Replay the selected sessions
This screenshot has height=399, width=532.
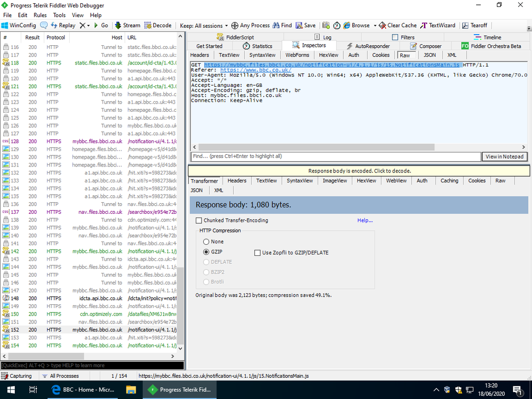coord(63,26)
